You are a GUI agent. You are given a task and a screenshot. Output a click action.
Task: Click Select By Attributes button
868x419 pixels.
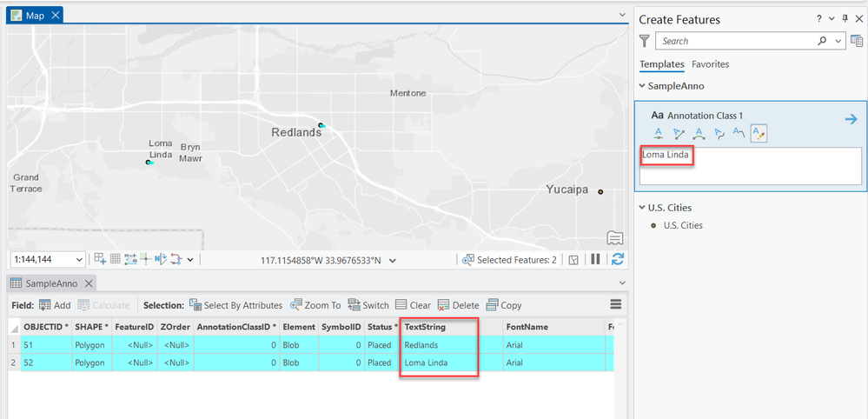click(235, 305)
